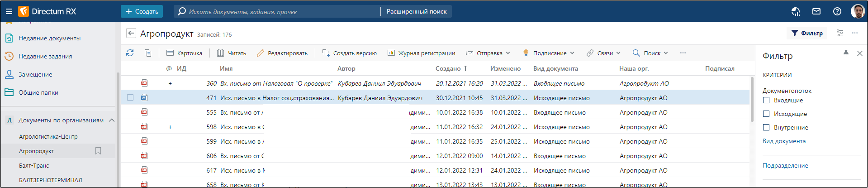Image resolution: width=868 pixels, height=188 pixels.
Task: Sort by the Автор column header
Action: tap(346, 68)
